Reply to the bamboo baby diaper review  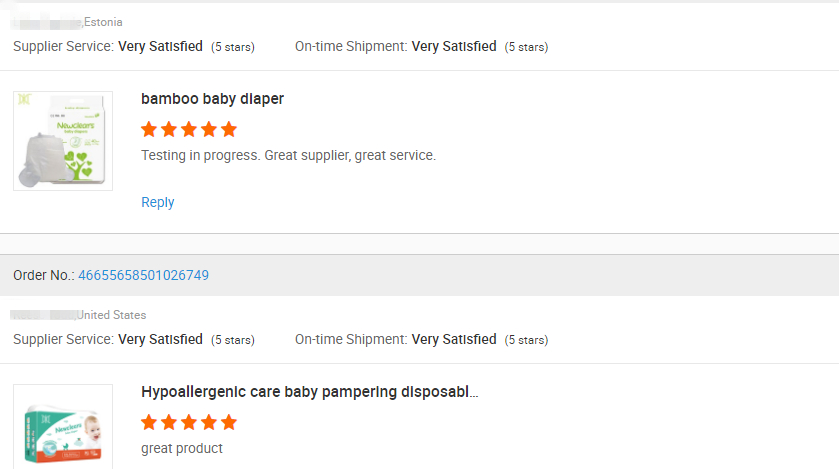(x=158, y=202)
